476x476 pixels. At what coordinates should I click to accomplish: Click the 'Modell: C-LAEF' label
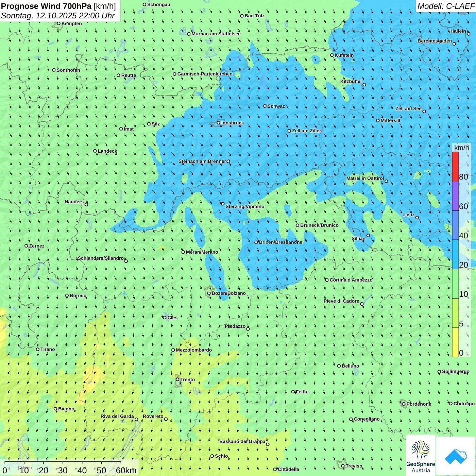[445, 6]
